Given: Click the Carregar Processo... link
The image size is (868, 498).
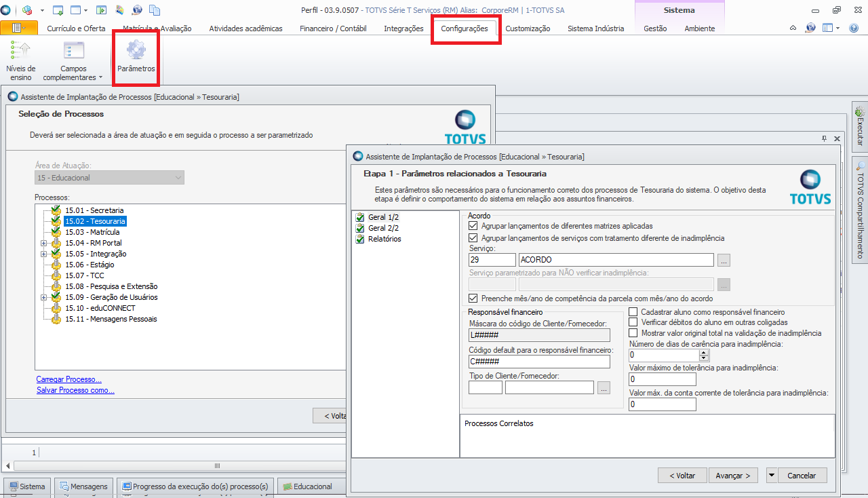Looking at the screenshot, I should click(x=69, y=379).
